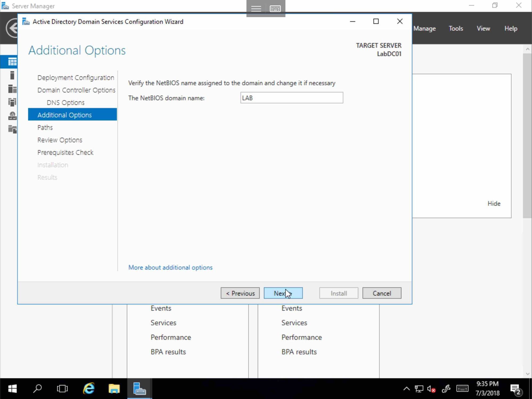Screen dimensions: 532x399
Task: Click Server Manager vertical scrollbar thumb
Action: (x=527, y=136)
